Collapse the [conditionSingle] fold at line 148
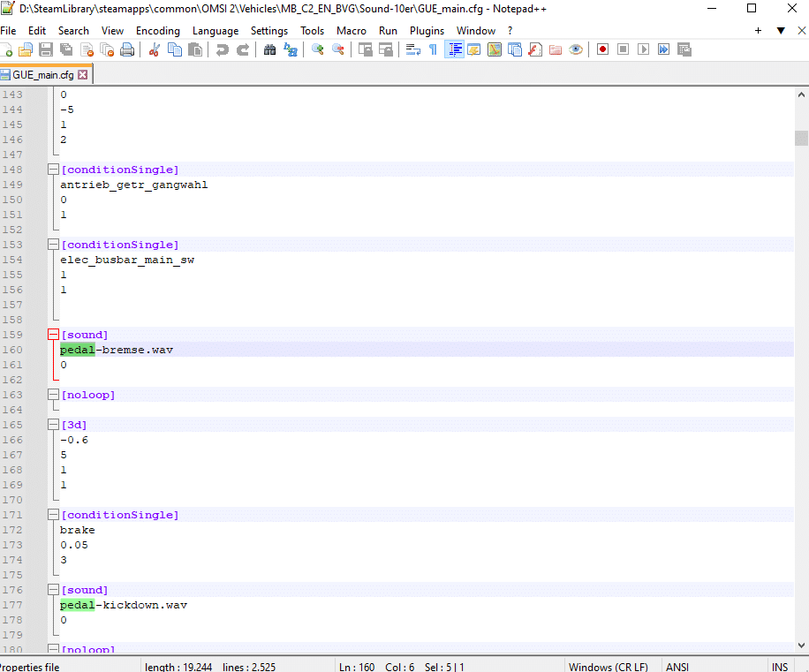Viewport: 809px width, 672px height. tap(53, 170)
